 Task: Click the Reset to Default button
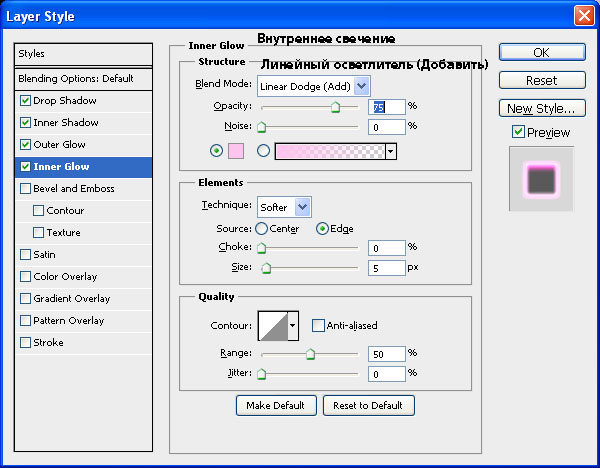point(368,405)
